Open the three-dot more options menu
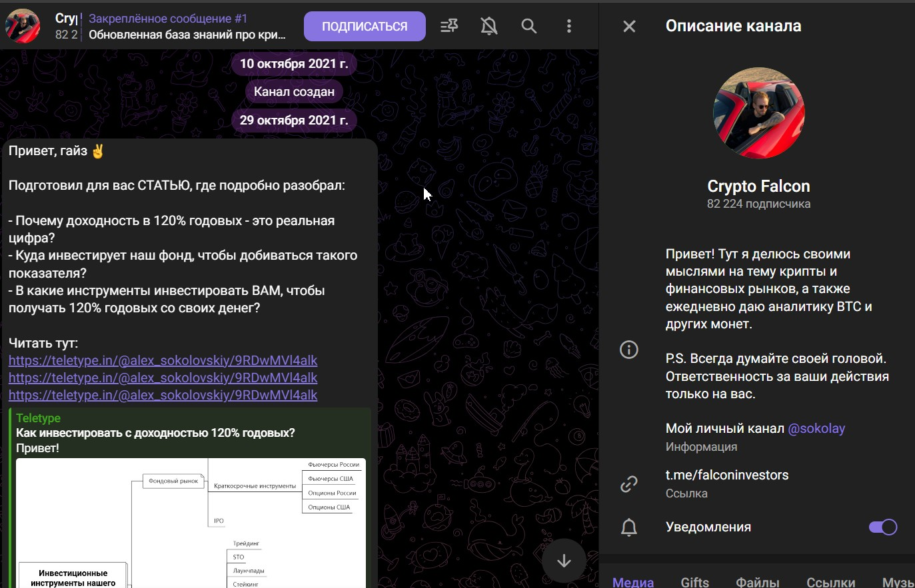This screenshot has width=915, height=588. 568,26
